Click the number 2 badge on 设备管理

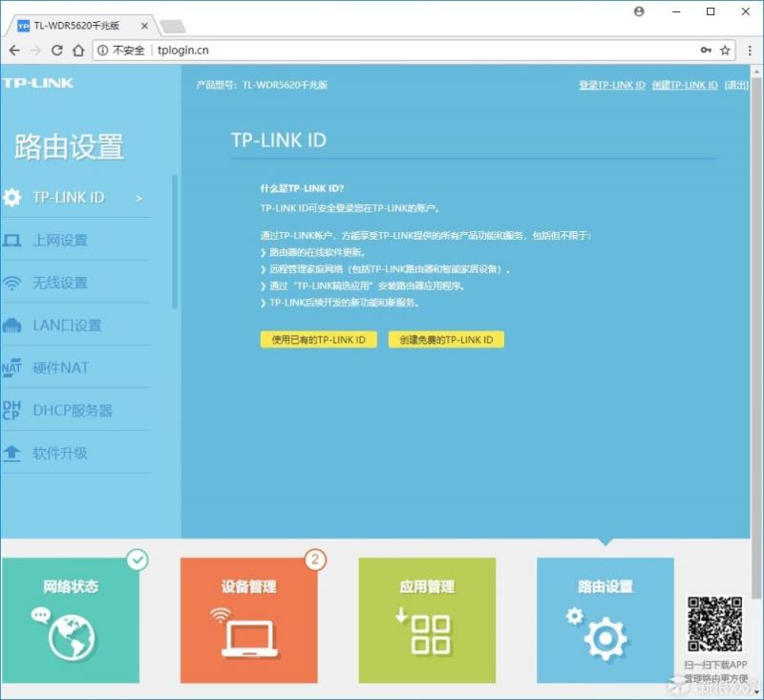pos(315,560)
